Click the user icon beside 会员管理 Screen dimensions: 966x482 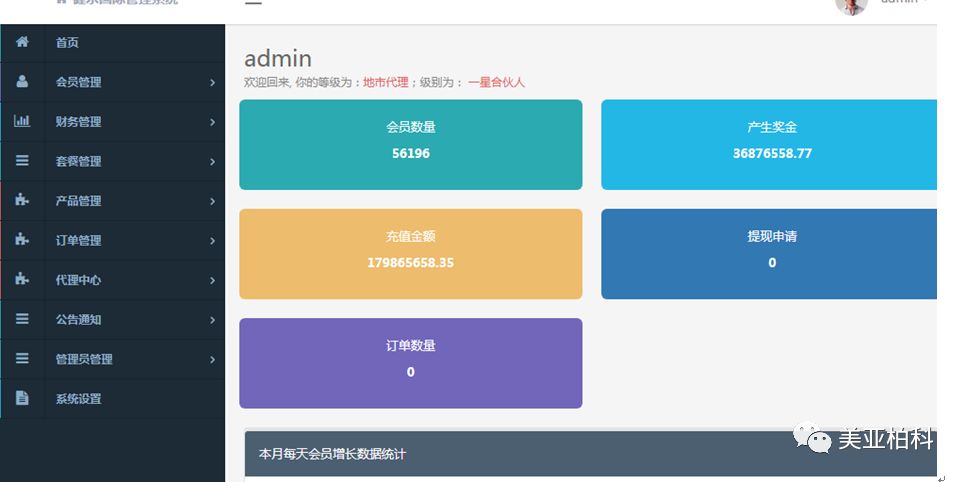click(x=22, y=81)
